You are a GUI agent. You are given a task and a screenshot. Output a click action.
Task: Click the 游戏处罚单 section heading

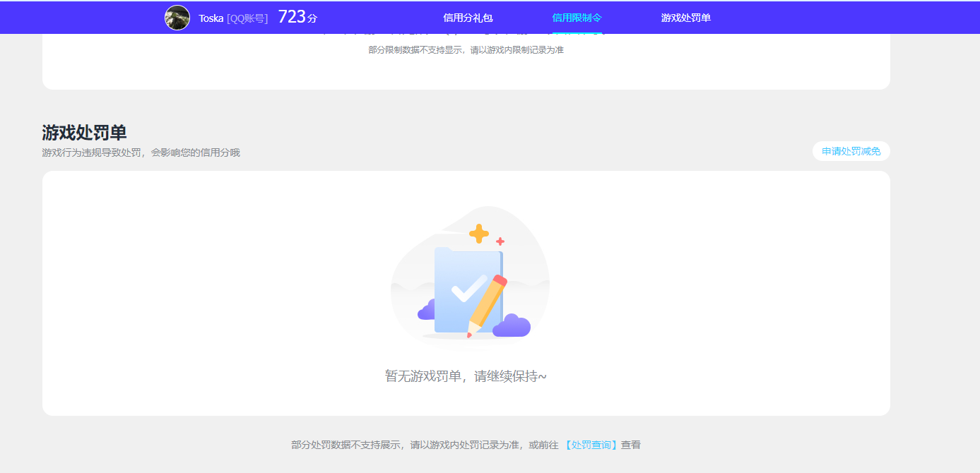click(84, 132)
